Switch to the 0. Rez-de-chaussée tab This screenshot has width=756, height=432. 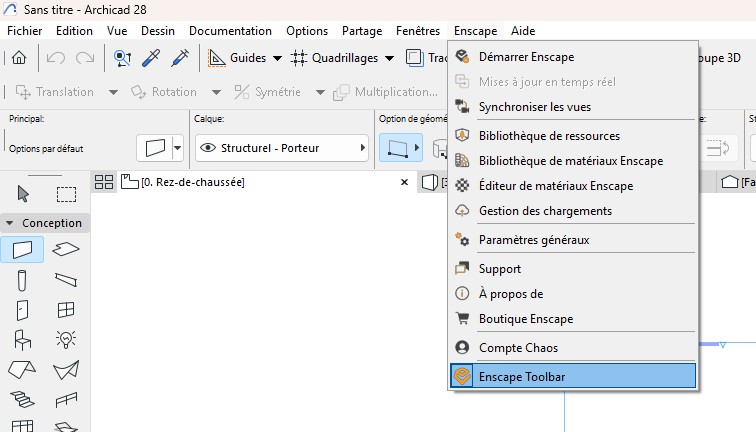point(193,182)
